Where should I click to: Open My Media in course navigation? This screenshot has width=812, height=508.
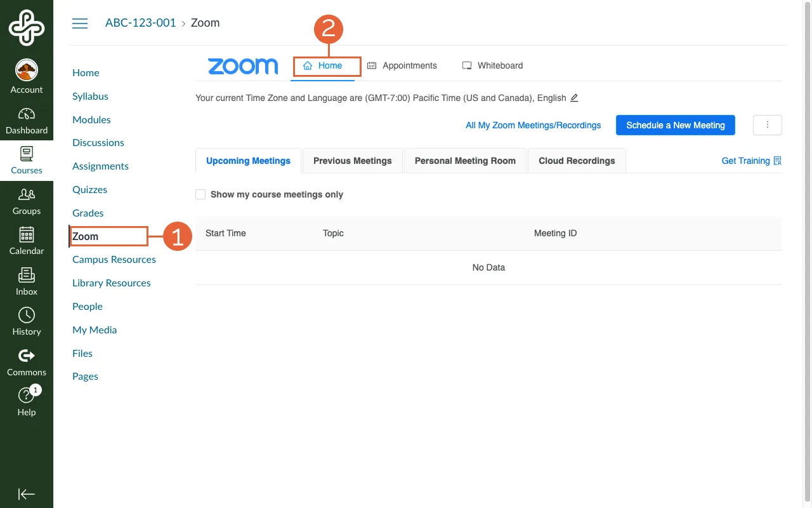pyautogui.click(x=95, y=330)
